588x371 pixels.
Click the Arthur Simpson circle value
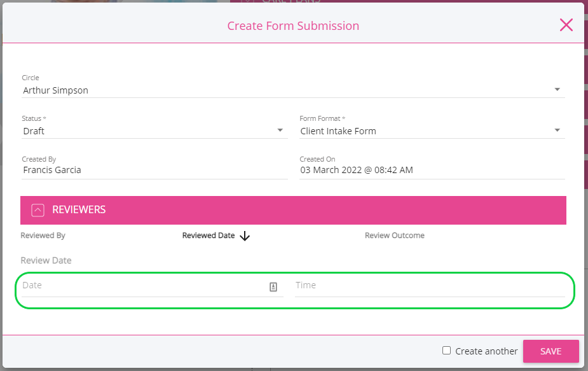tap(56, 90)
